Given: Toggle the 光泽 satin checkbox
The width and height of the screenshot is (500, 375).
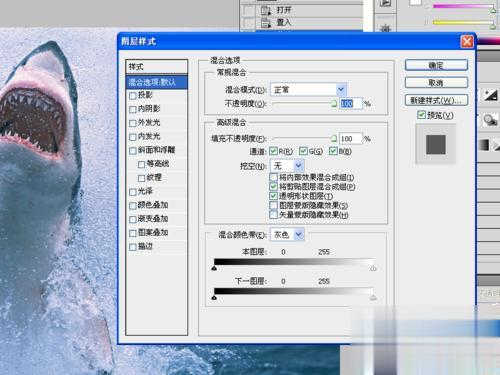Looking at the screenshot, I should [x=133, y=192].
